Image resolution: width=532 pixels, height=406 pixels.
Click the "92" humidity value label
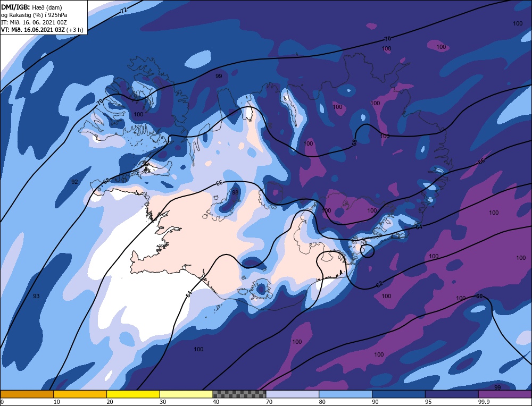[74, 182]
